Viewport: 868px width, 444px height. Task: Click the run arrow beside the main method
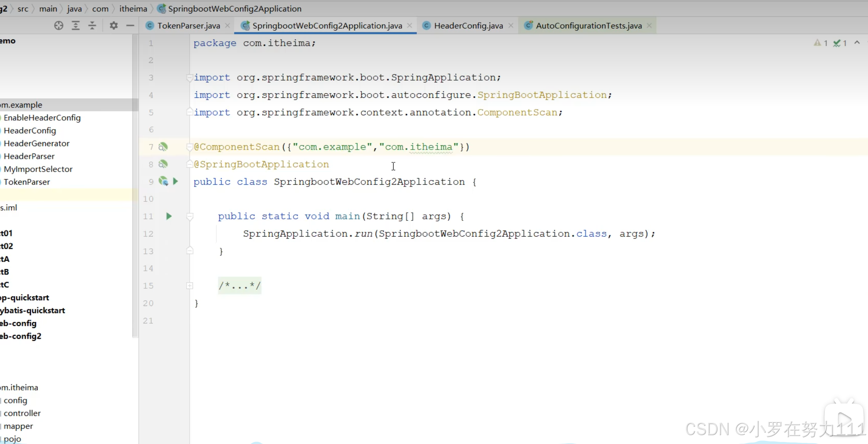[169, 216]
